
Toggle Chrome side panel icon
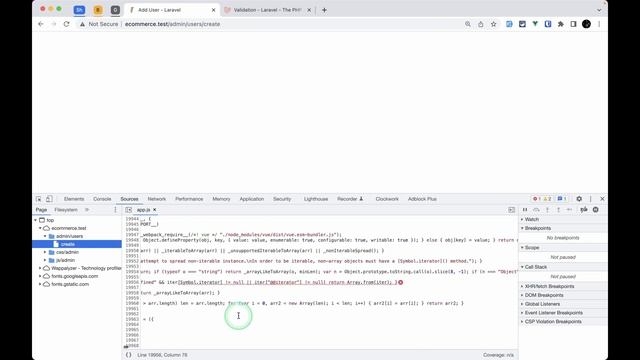click(573, 24)
